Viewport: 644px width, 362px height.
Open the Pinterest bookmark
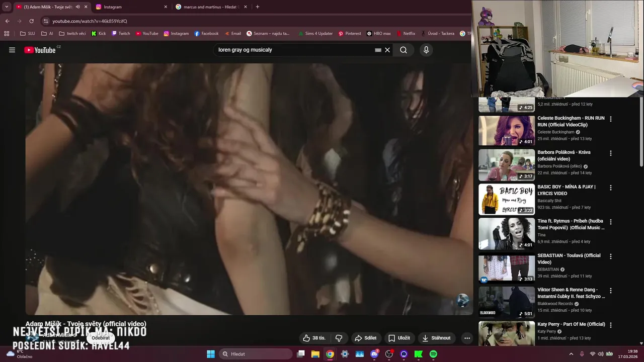pos(350,34)
